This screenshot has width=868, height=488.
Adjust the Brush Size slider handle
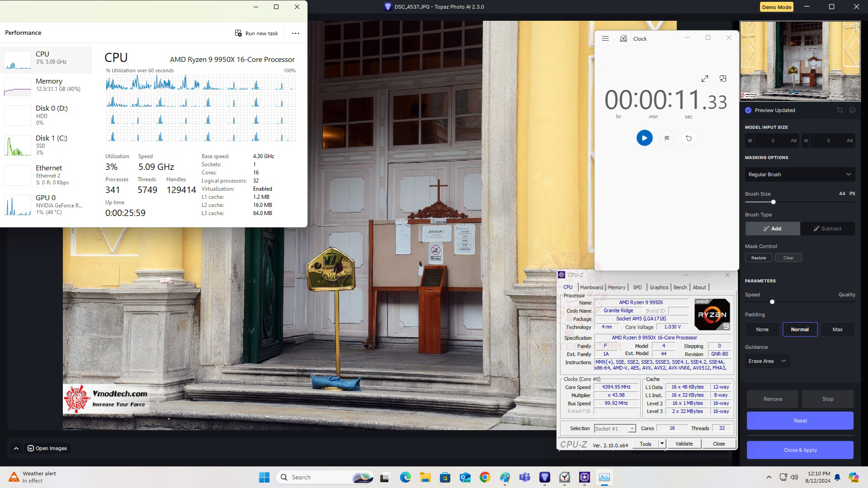click(773, 202)
